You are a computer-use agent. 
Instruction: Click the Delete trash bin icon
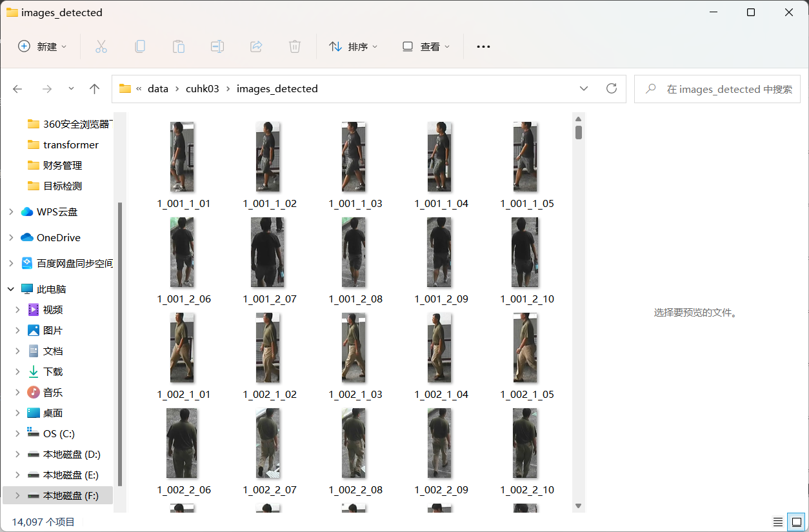pyautogui.click(x=295, y=46)
